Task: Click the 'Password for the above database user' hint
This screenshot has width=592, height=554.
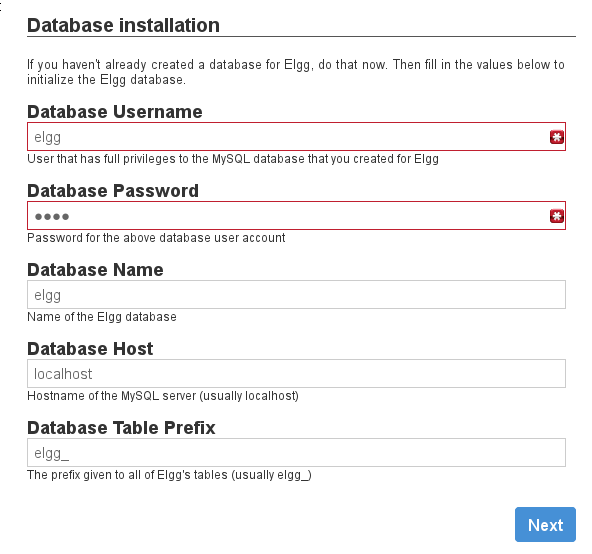Action: pos(156,238)
